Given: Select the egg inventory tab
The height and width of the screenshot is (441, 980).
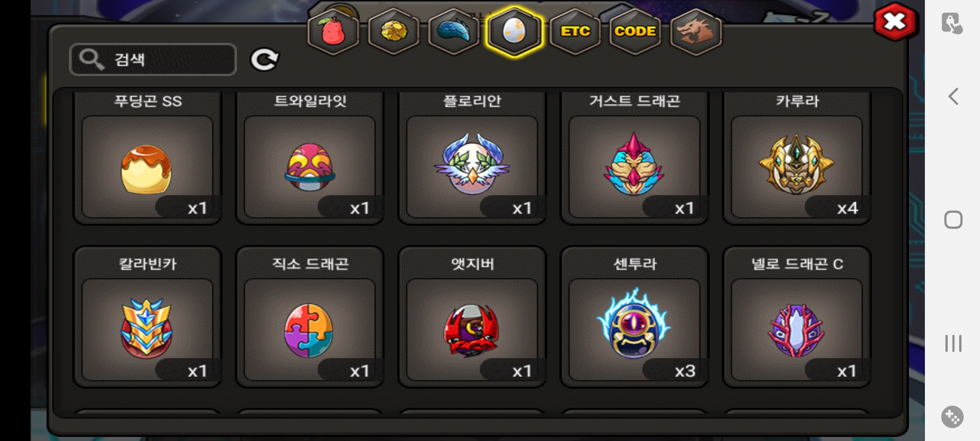Looking at the screenshot, I should pyautogui.click(x=514, y=32).
